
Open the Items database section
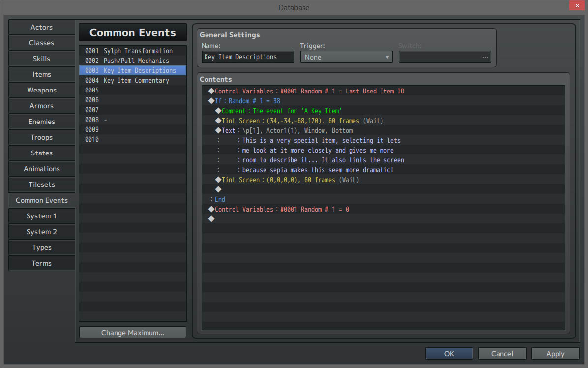41,74
